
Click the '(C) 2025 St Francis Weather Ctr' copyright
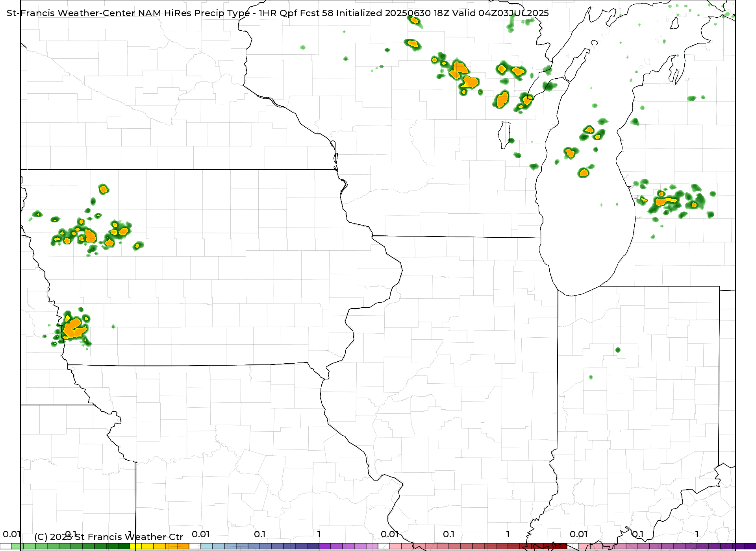tap(109, 537)
